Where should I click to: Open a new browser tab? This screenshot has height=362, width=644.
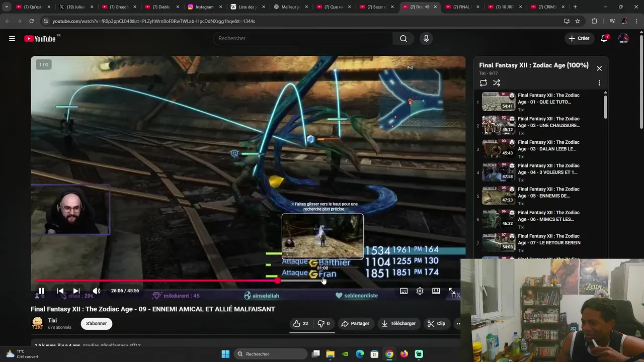[x=575, y=7]
